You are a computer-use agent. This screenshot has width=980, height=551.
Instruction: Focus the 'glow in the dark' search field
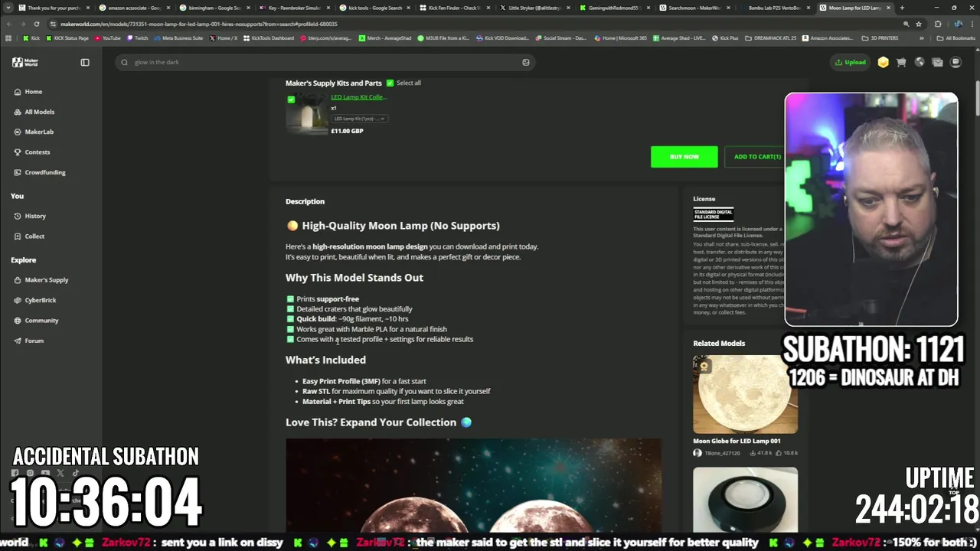[325, 62]
